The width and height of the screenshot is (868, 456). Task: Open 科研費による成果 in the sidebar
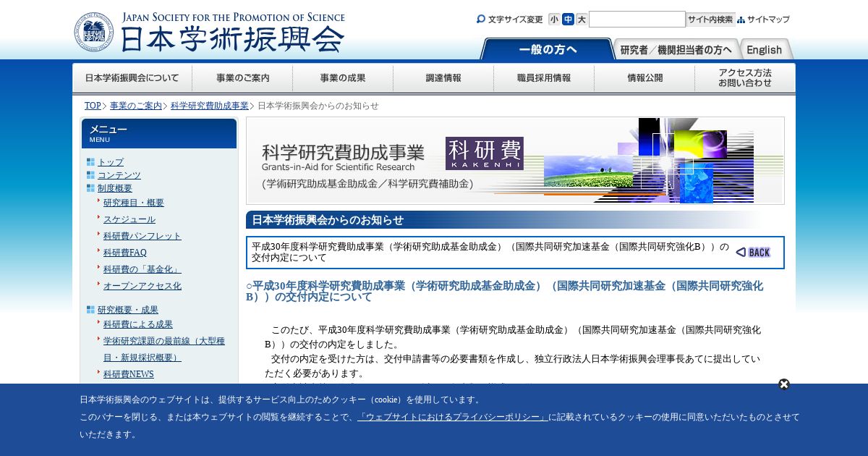pos(138,324)
